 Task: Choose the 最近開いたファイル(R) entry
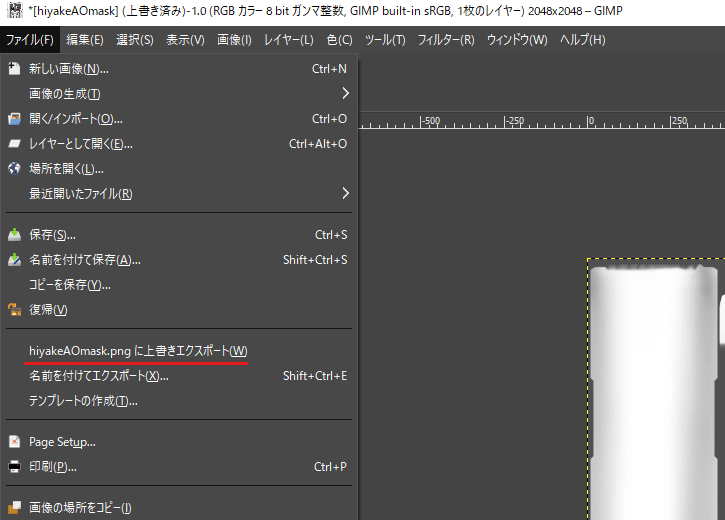pyautogui.click(x=179, y=194)
